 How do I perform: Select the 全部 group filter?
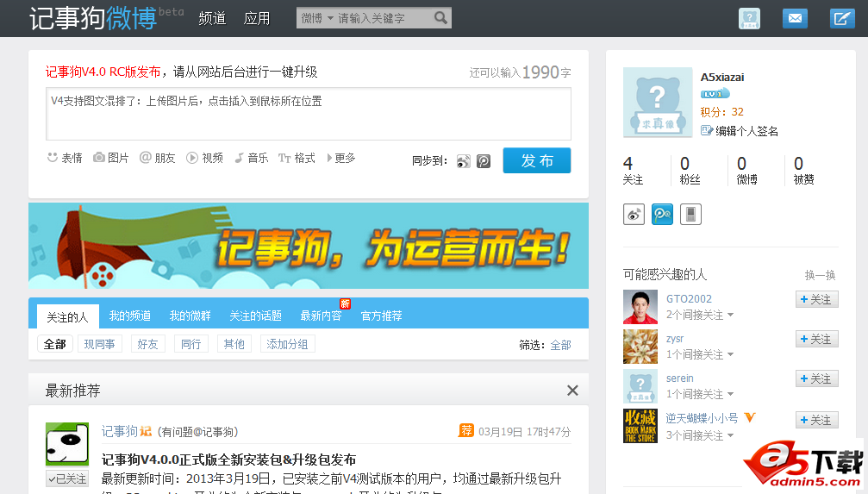click(55, 344)
